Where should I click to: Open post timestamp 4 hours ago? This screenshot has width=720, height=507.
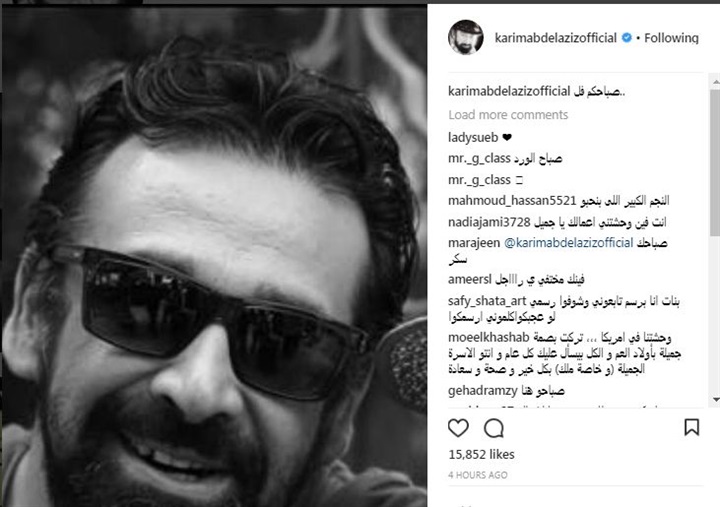tap(478, 475)
